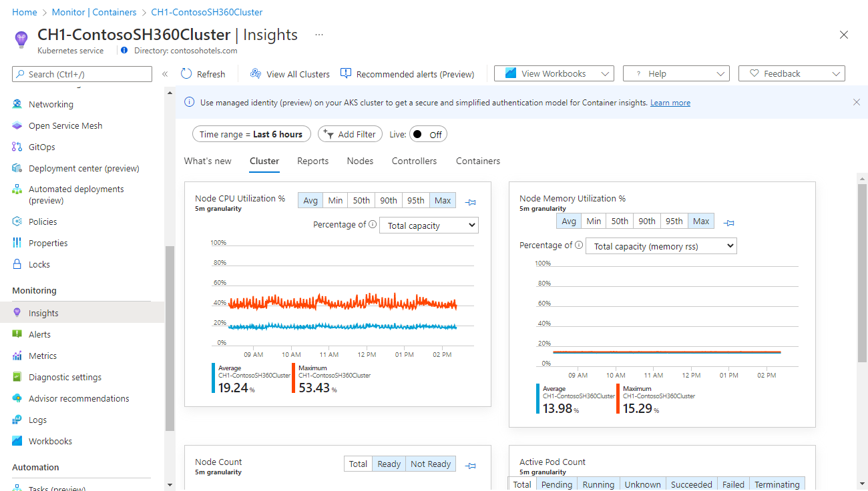Toggle 50th in Node CPU Utilization chart
The width and height of the screenshot is (868, 491).
(361, 200)
